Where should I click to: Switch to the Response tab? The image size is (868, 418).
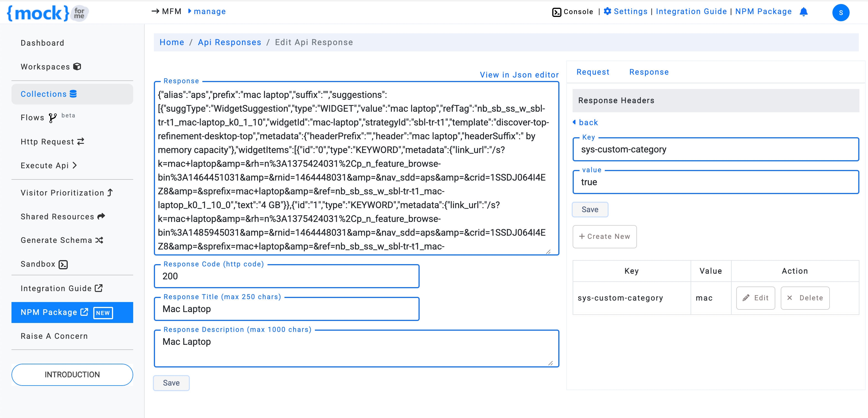click(x=649, y=72)
